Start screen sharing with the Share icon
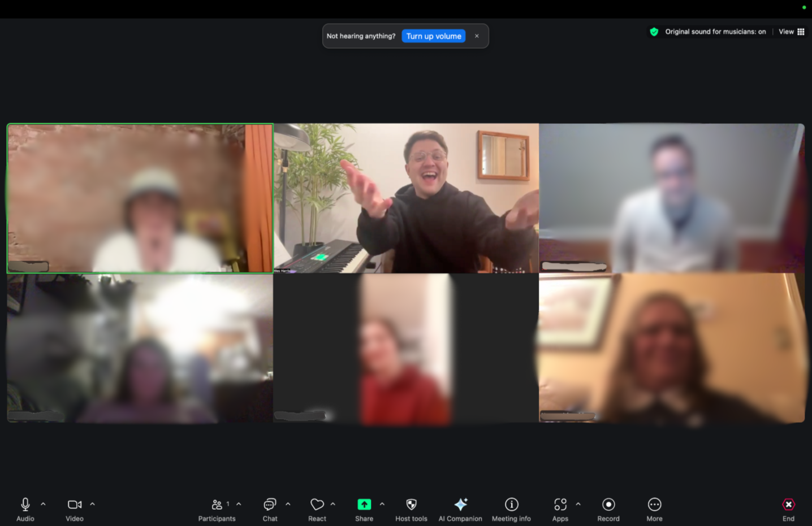 click(x=364, y=504)
